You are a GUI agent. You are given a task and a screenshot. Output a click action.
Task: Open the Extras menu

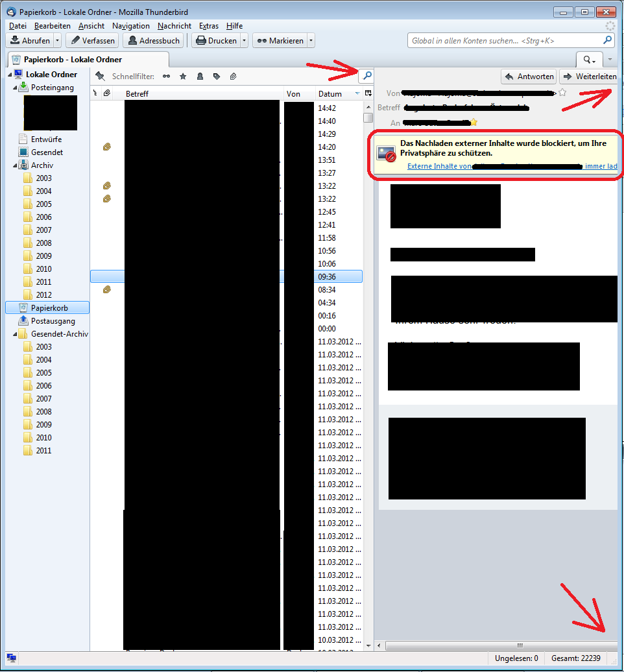pos(209,26)
